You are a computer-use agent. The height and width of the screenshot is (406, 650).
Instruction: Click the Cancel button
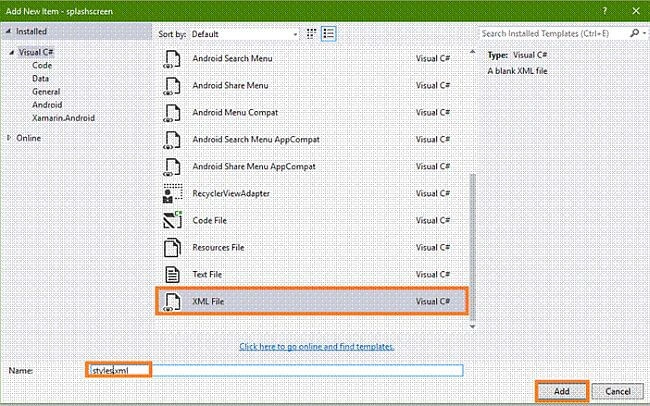618,391
